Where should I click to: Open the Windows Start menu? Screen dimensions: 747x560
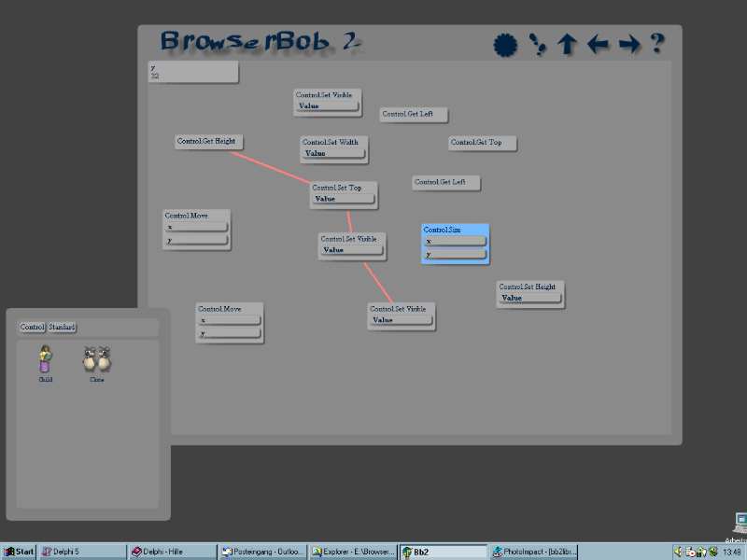click(19, 552)
